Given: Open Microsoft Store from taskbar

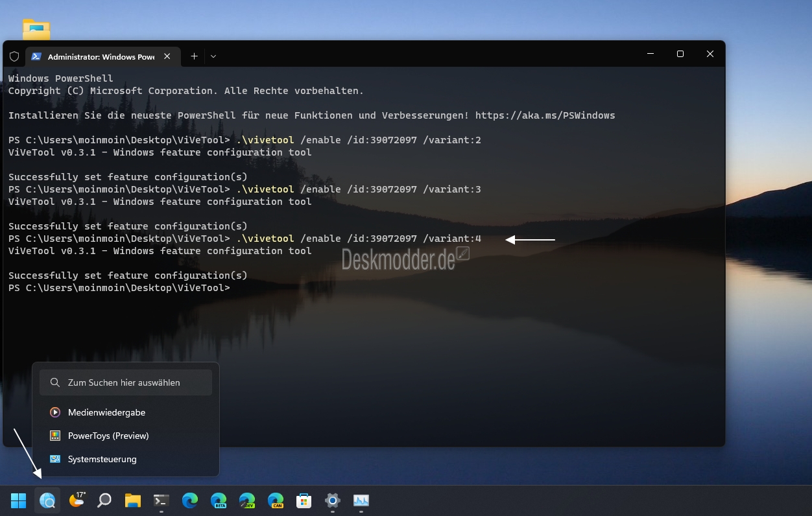Looking at the screenshot, I should tap(304, 500).
